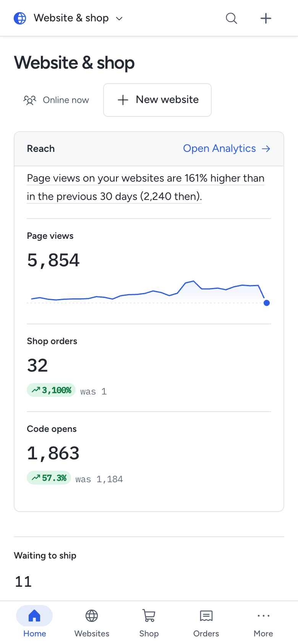This screenshot has height=644, width=298.
Task: Open the Shop tab
Action: pos(149,623)
